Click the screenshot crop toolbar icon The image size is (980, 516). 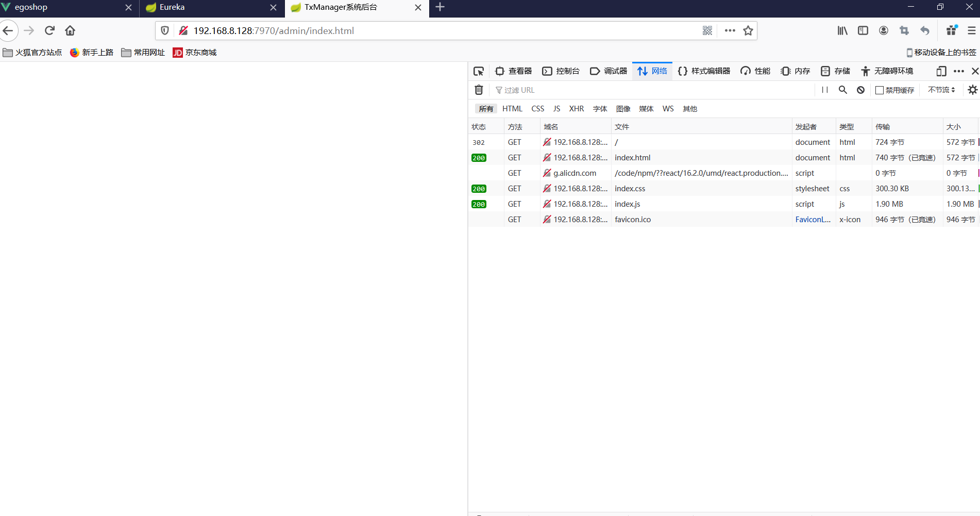(x=904, y=31)
